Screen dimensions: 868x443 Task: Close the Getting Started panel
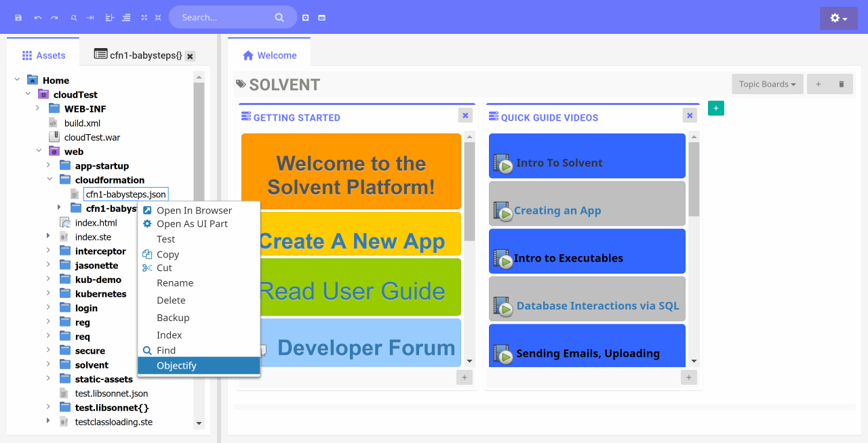click(x=465, y=116)
